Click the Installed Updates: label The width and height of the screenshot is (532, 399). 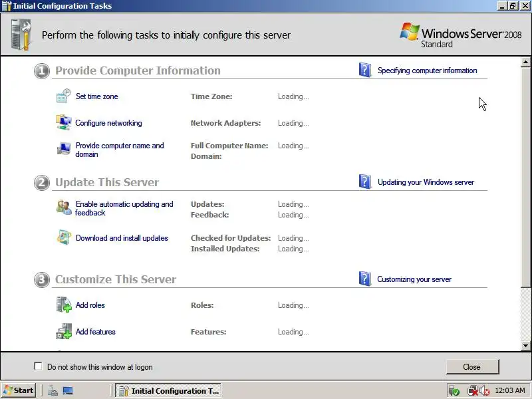[225, 249]
